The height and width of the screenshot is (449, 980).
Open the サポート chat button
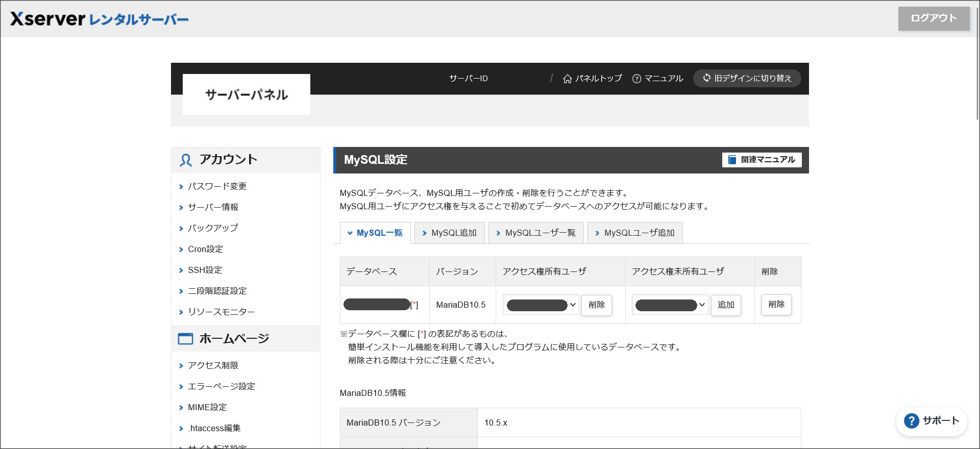coord(932,421)
